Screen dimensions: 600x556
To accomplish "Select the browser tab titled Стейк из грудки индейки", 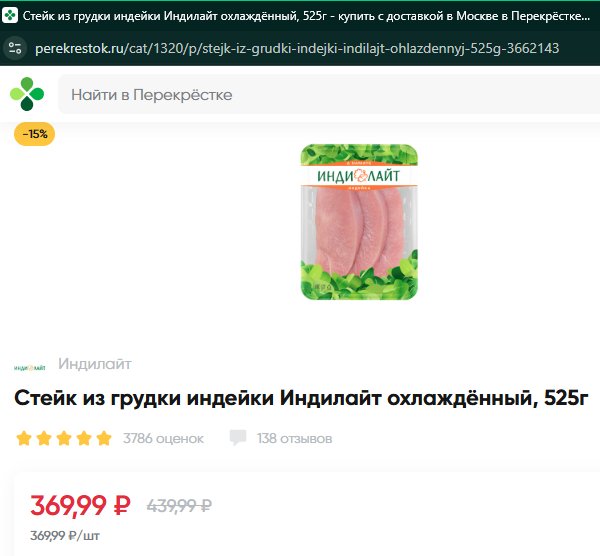I will [300, 16].
